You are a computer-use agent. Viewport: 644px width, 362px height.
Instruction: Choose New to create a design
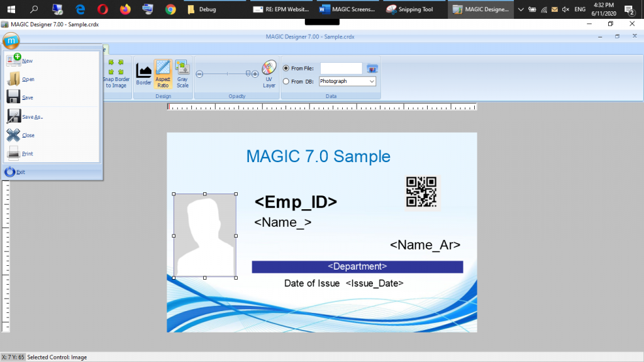26,60
